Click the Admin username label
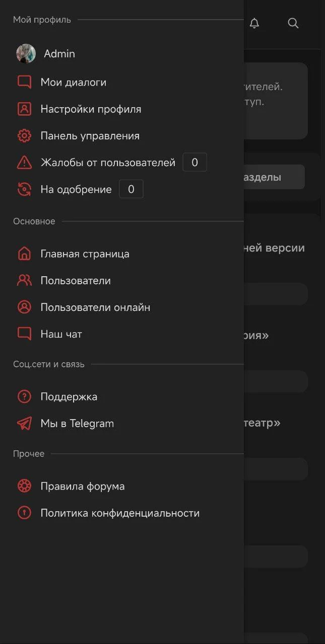Screen dimensions: 325x644 click(x=59, y=54)
